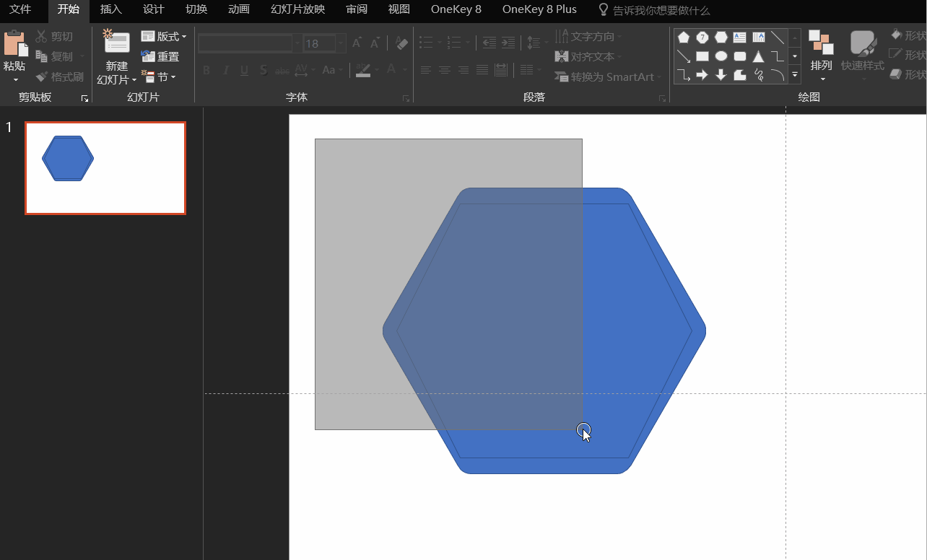Screen dimensions: 927x560
Task: Choose the straight line shape
Action: pos(778,38)
